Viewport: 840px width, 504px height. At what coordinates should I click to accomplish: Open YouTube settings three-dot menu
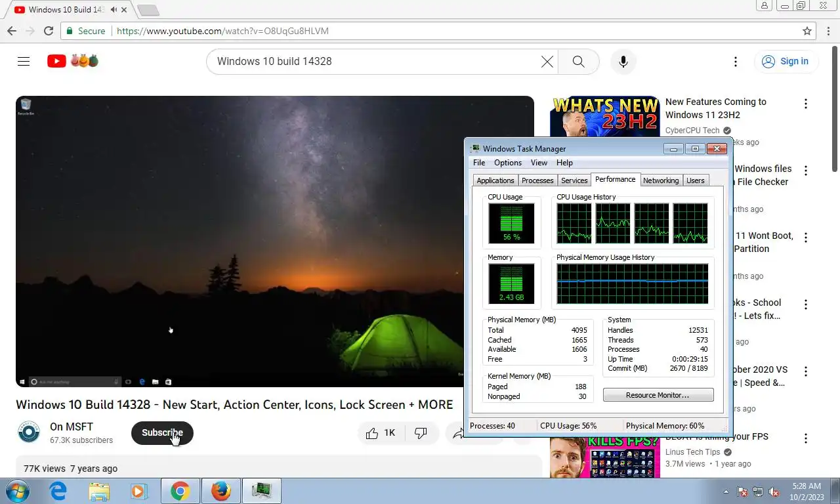(735, 62)
